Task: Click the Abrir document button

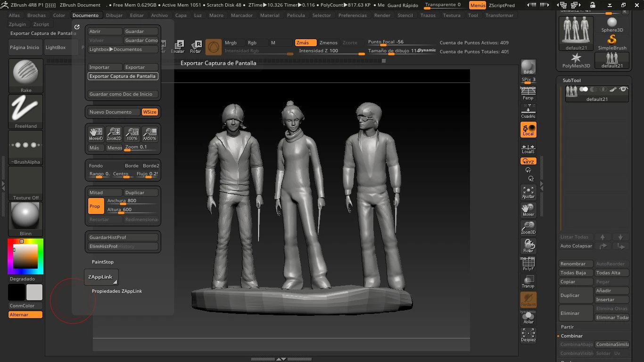Action: click(x=105, y=31)
